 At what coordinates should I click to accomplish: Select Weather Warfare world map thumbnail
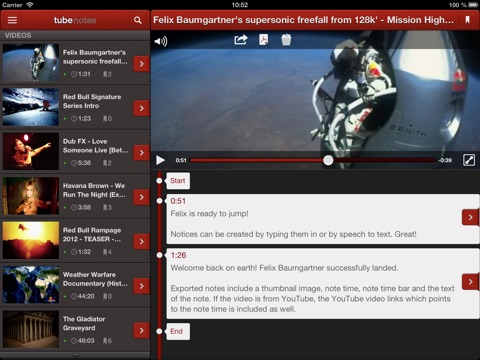(x=31, y=285)
